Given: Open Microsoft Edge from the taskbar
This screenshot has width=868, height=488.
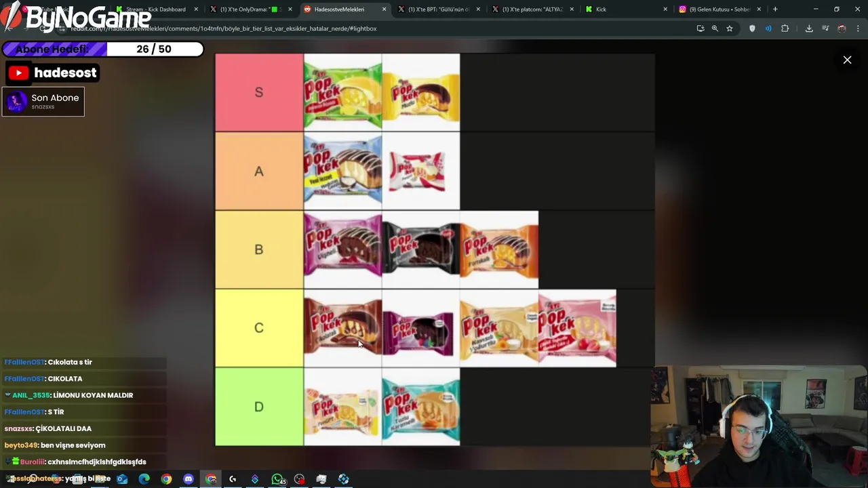Looking at the screenshot, I should (x=144, y=479).
